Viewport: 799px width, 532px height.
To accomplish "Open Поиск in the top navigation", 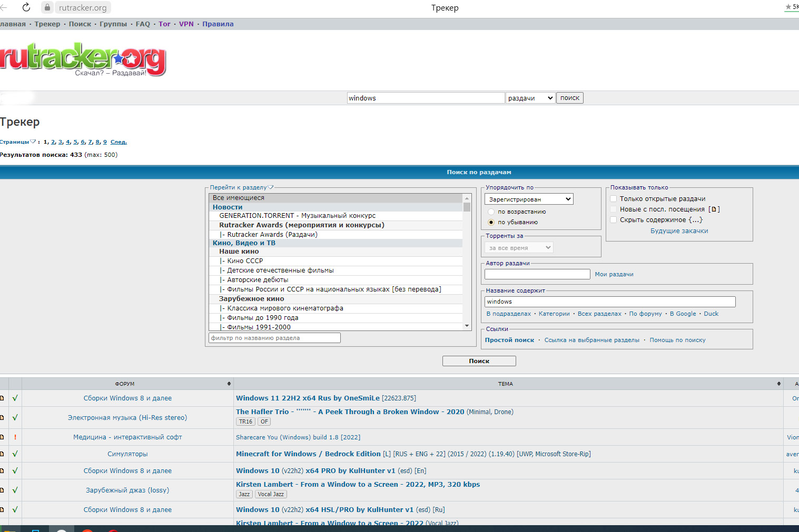I will point(80,24).
